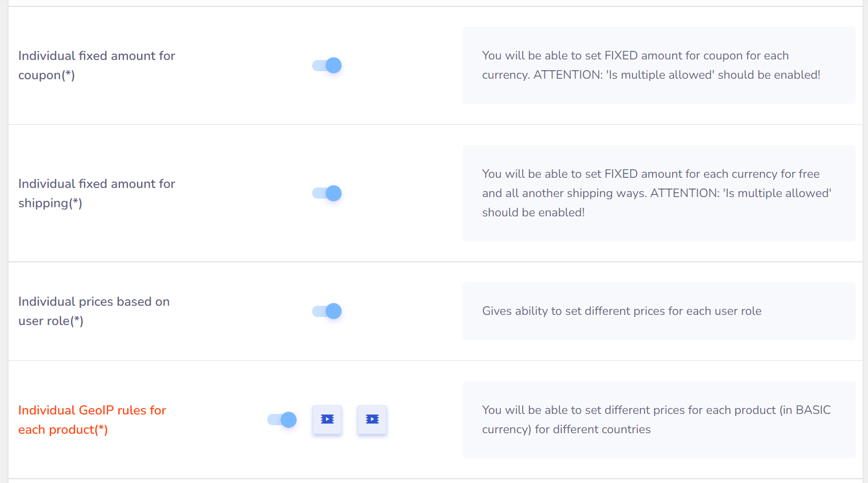Click the knob of the coupon toggle switch

(334, 65)
